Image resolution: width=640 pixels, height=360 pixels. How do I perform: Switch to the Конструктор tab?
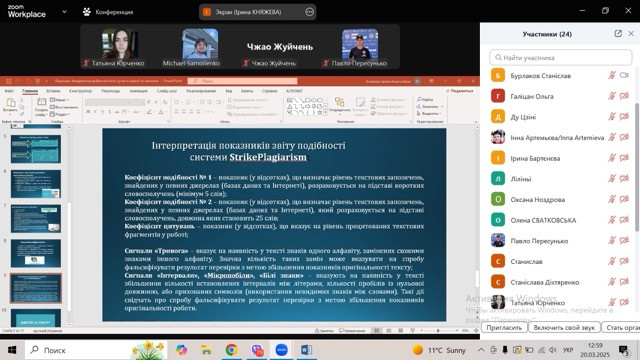tap(80, 91)
